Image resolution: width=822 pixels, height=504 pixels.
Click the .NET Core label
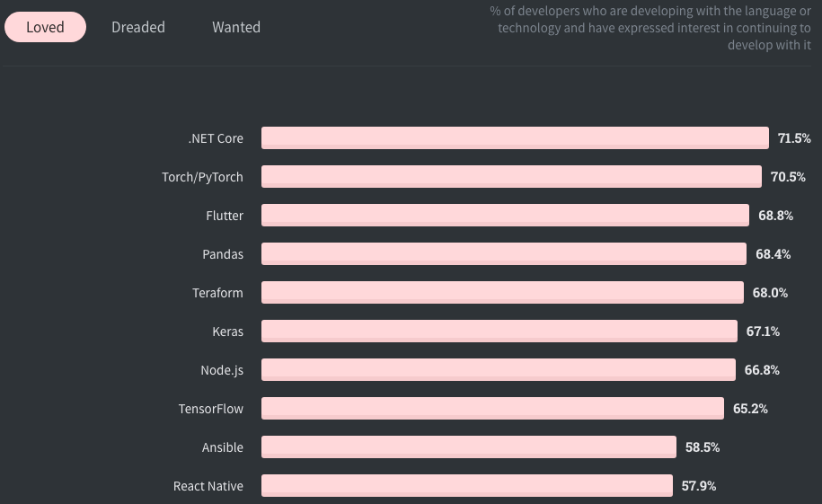tap(216, 138)
